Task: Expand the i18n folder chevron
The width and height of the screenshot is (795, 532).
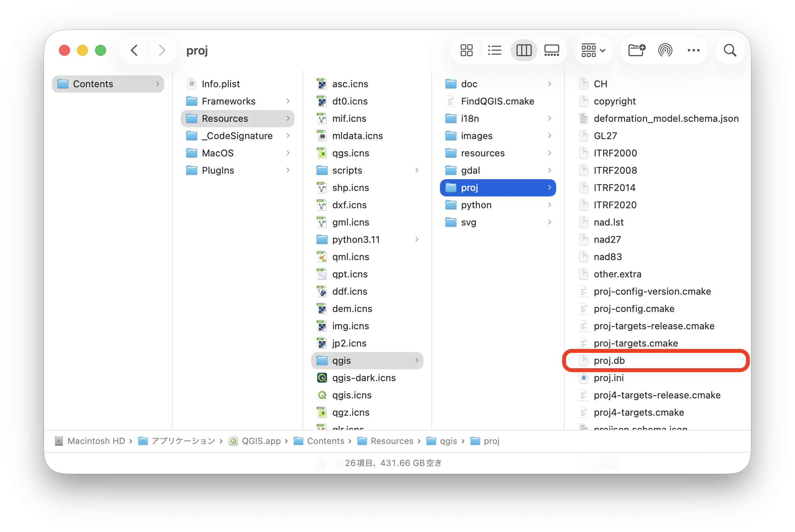Action: click(550, 119)
